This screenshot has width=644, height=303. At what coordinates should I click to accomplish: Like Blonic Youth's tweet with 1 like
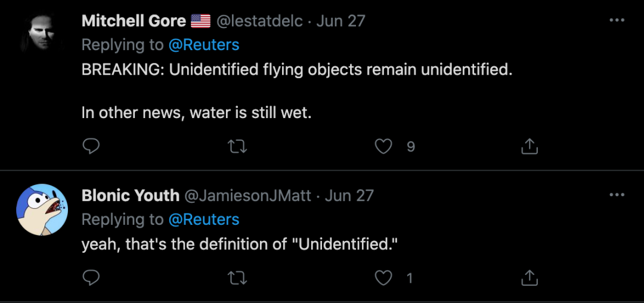(383, 277)
